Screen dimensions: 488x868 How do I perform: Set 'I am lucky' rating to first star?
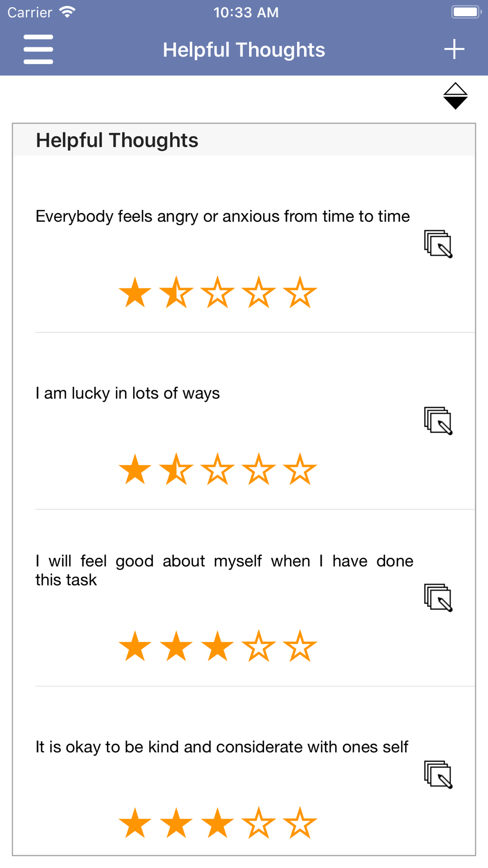pos(135,469)
